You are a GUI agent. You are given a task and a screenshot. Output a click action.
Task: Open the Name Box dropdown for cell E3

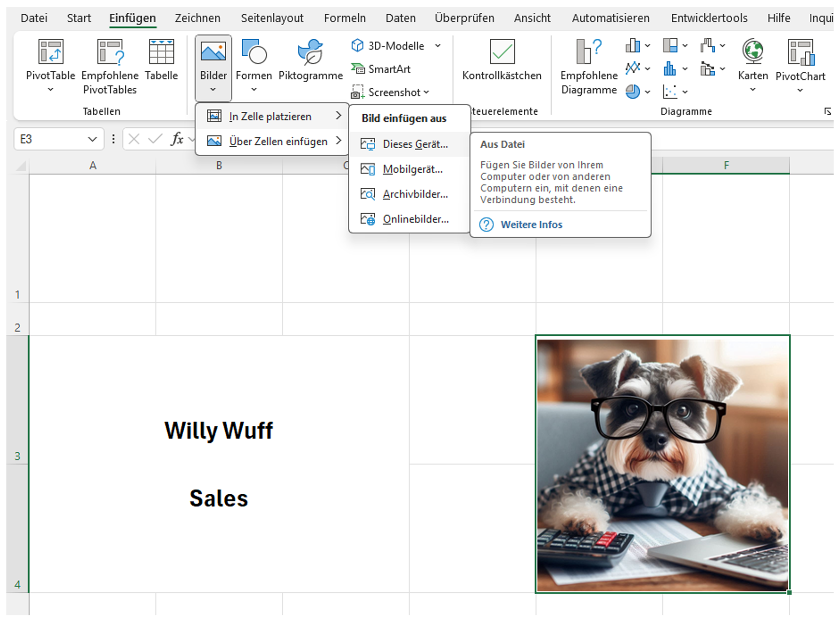tap(93, 139)
